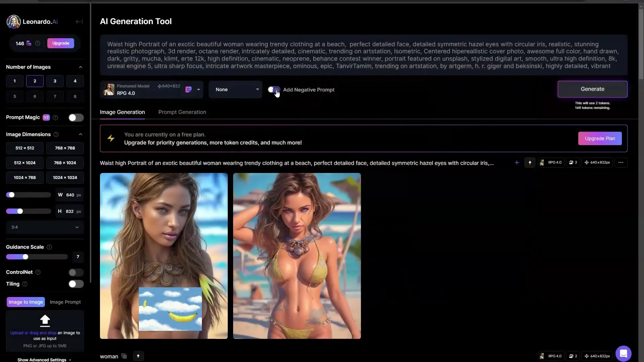Open None style dropdown menu
The height and width of the screenshot is (362, 644).
coord(236,89)
